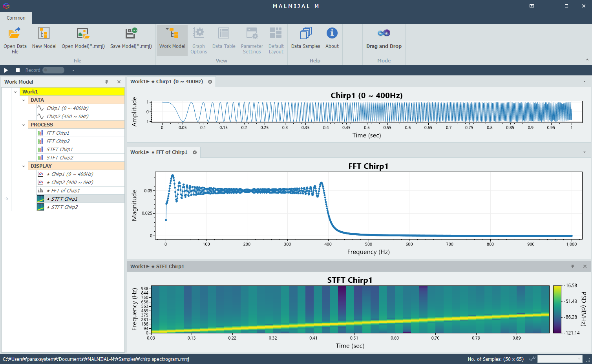Select STFT Chirp2 process

click(x=80, y=158)
